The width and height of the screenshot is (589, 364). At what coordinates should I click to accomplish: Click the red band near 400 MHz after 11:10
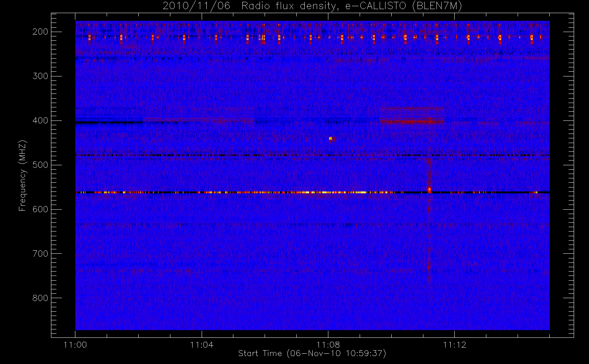[411, 122]
